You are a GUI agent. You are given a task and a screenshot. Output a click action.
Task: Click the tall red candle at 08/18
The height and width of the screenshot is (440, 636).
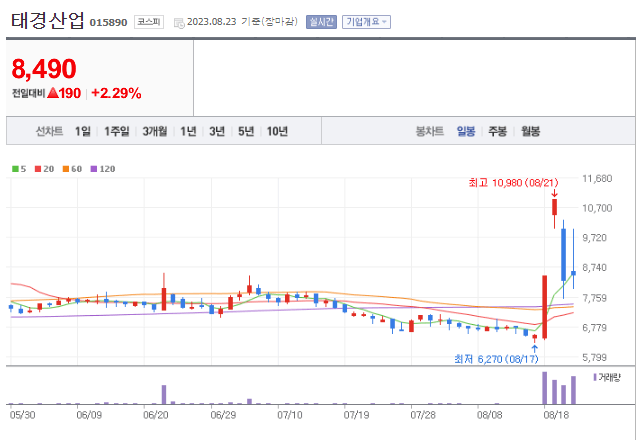(545, 307)
